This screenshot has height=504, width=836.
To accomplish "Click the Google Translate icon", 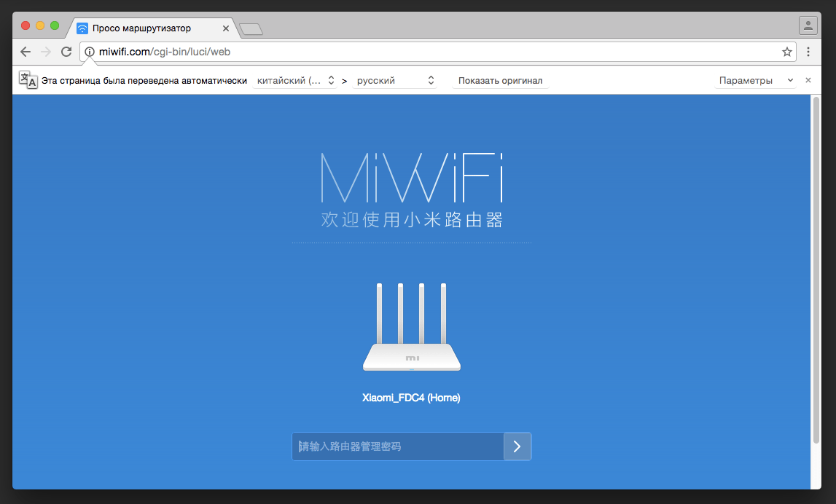I will 28,80.
